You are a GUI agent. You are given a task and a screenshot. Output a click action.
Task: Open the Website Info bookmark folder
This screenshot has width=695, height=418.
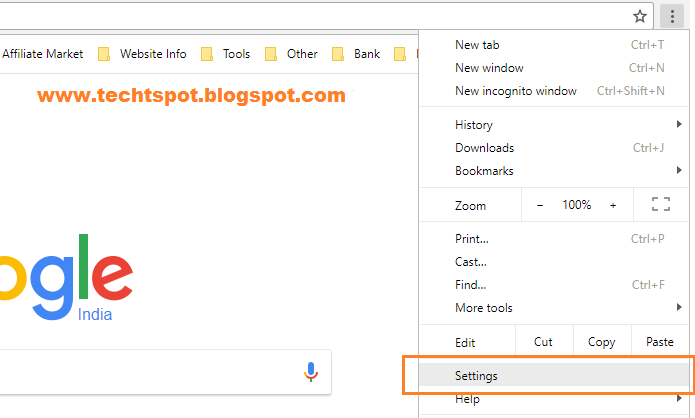click(142, 54)
